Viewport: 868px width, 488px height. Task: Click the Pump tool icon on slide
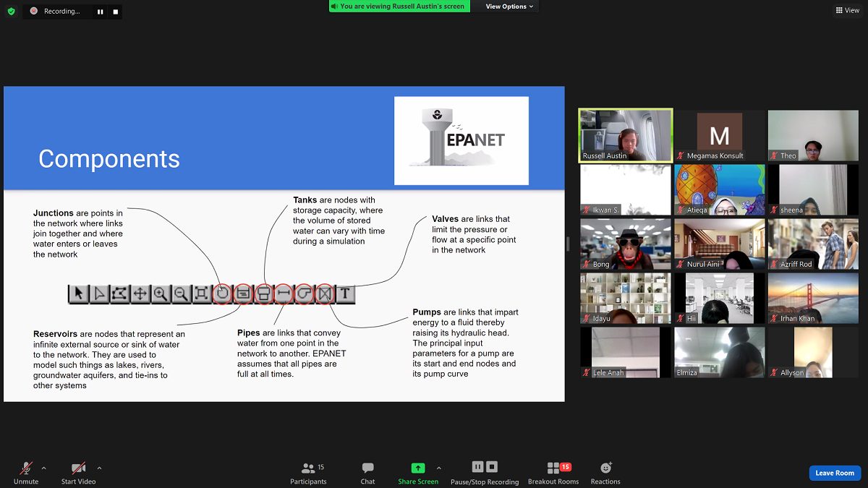pyautogui.click(x=305, y=294)
